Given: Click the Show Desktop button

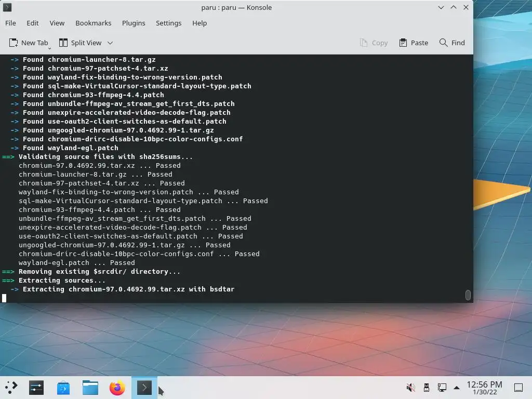Looking at the screenshot, I should pyautogui.click(x=518, y=388).
